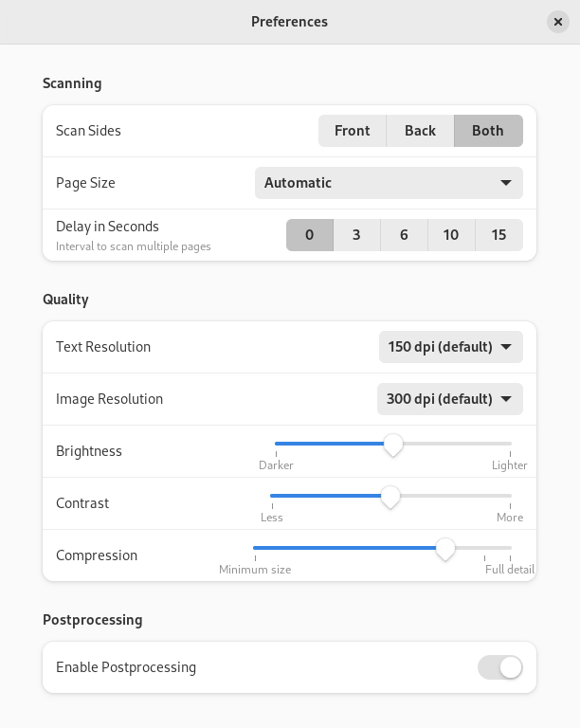Click the Page Size dropdown arrow
This screenshot has height=728, width=580.
coord(506,183)
